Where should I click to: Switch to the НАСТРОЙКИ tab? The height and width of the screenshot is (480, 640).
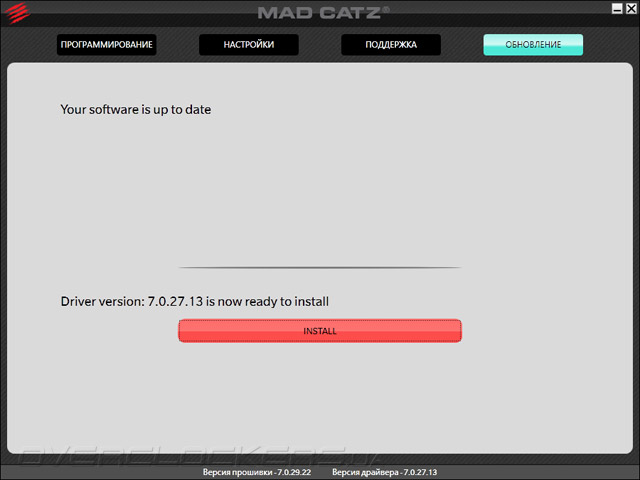[x=249, y=44]
